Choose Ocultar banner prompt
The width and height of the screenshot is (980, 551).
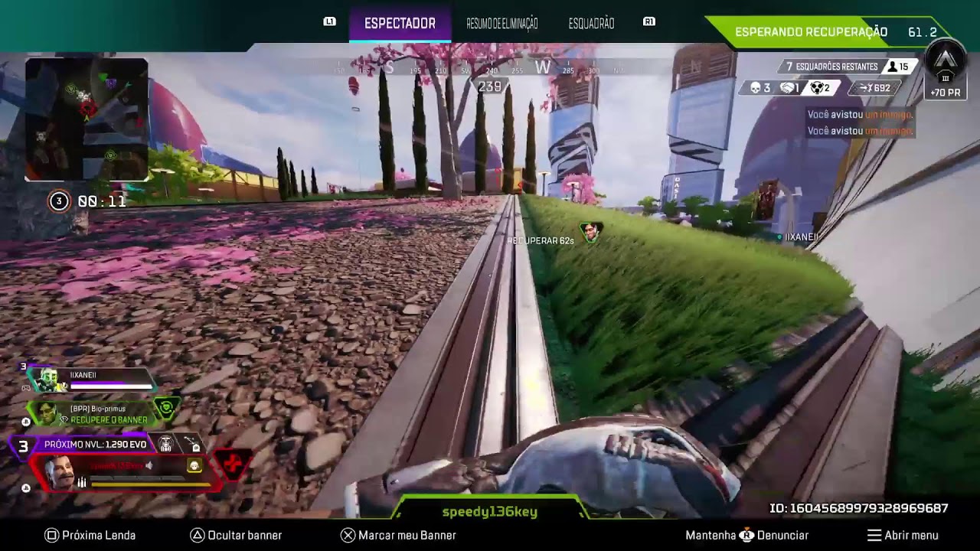pos(236,536)
